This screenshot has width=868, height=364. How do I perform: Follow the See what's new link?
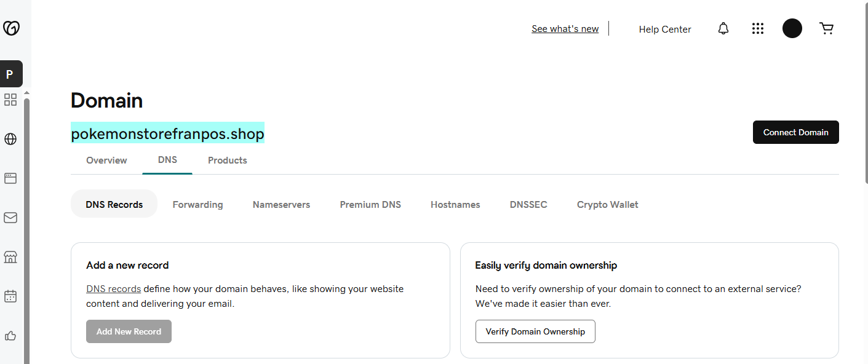pyautogui.click(x=565, y=29)
